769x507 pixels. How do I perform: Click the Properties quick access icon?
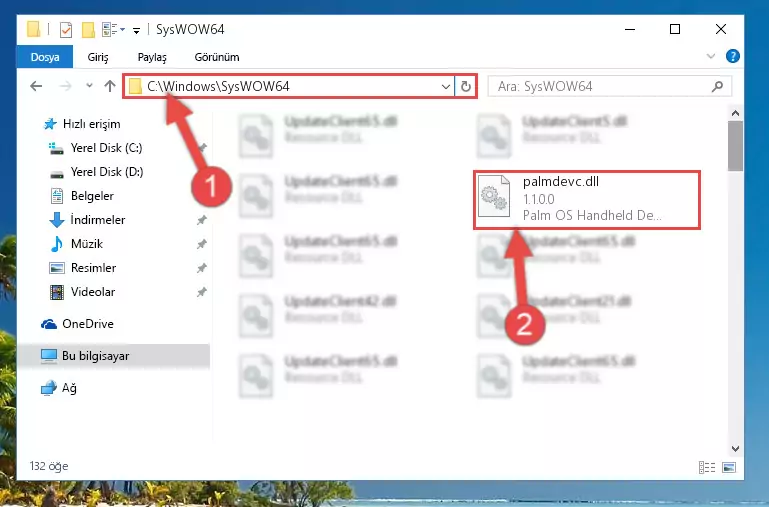click(x=66, y=30)
